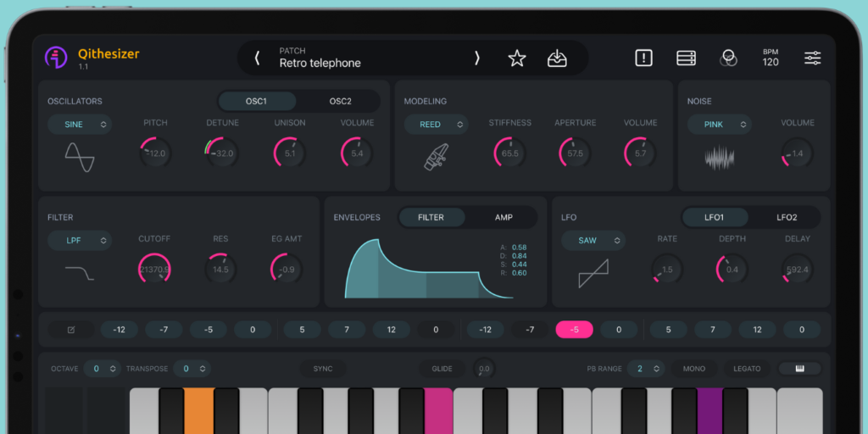The height and width of the screenshot is (434, 868).
Task: Enable MONO mode
Action: click(x=694, y=369)
